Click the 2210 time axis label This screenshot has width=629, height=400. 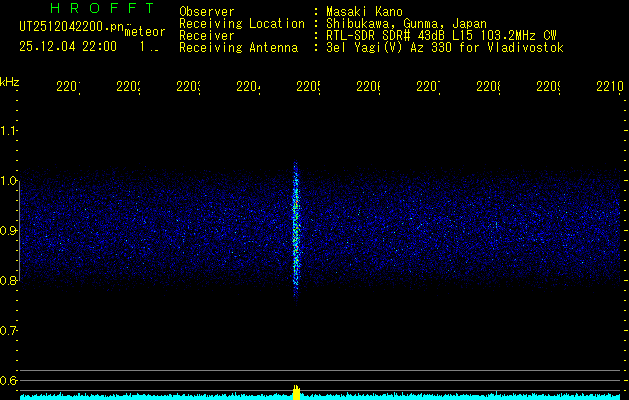pos(608,88)
